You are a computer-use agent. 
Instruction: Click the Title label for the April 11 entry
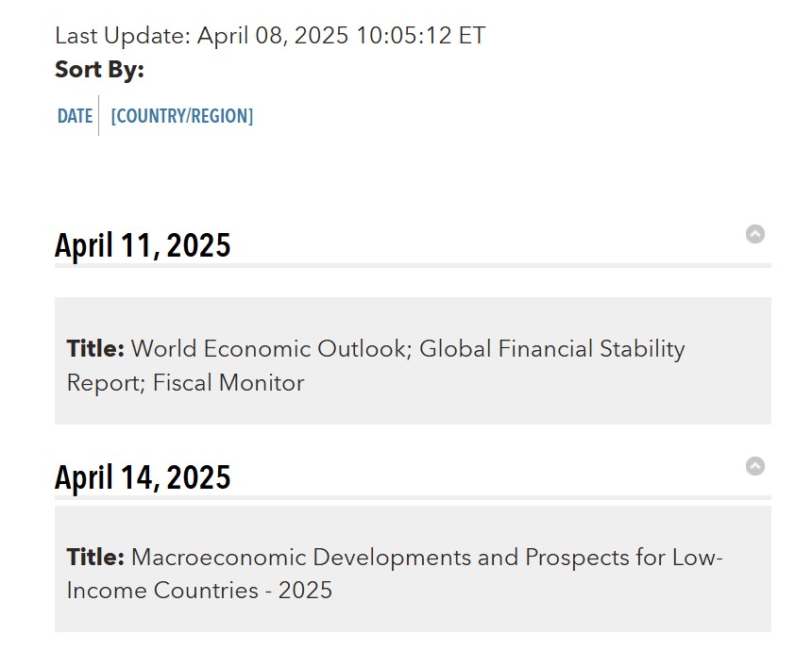pyautogui.click(x=93, y=348)
